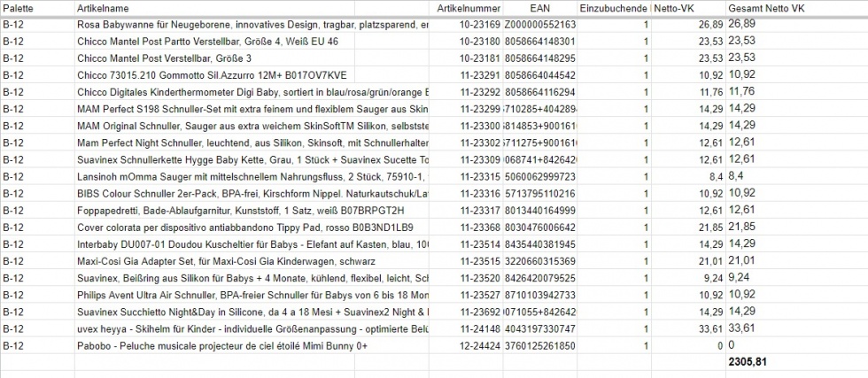This screenshot has height=378, width=868.
Task: Click Gesamt Netto VK value 11,76
Action: (796, 92)
